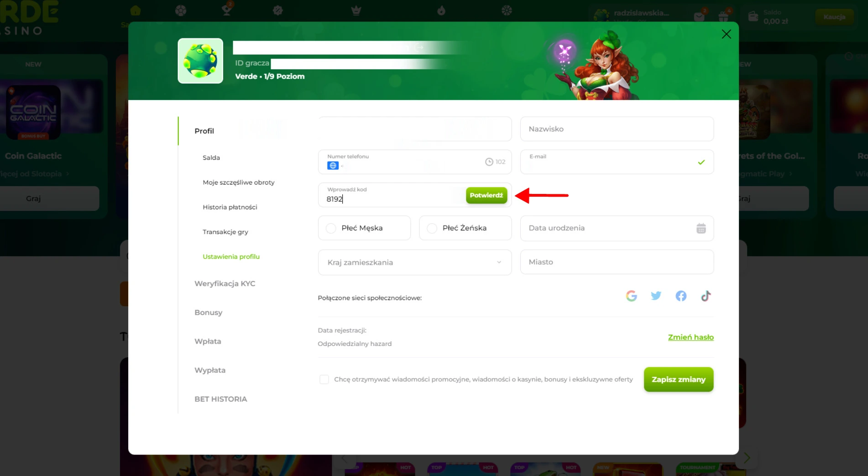Open Historia płatności
This screenshot has height=476, width=868.
tap(230, 207)
